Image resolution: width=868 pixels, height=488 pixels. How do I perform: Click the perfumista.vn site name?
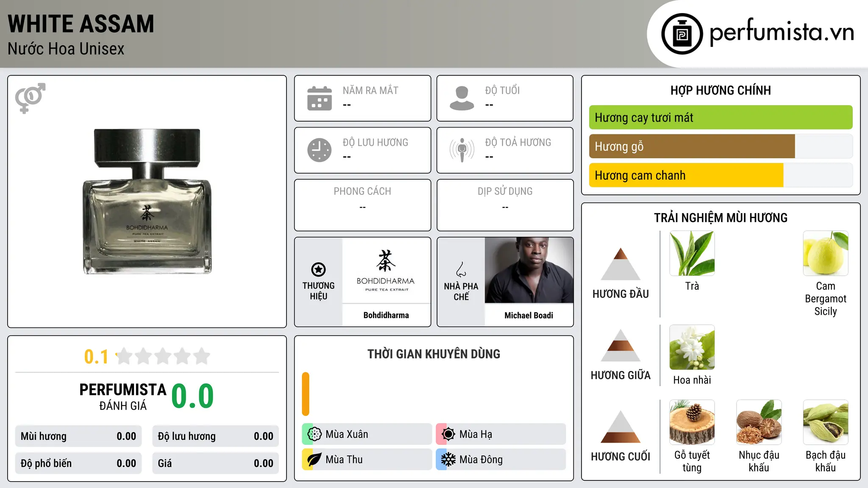pos(782,33)
